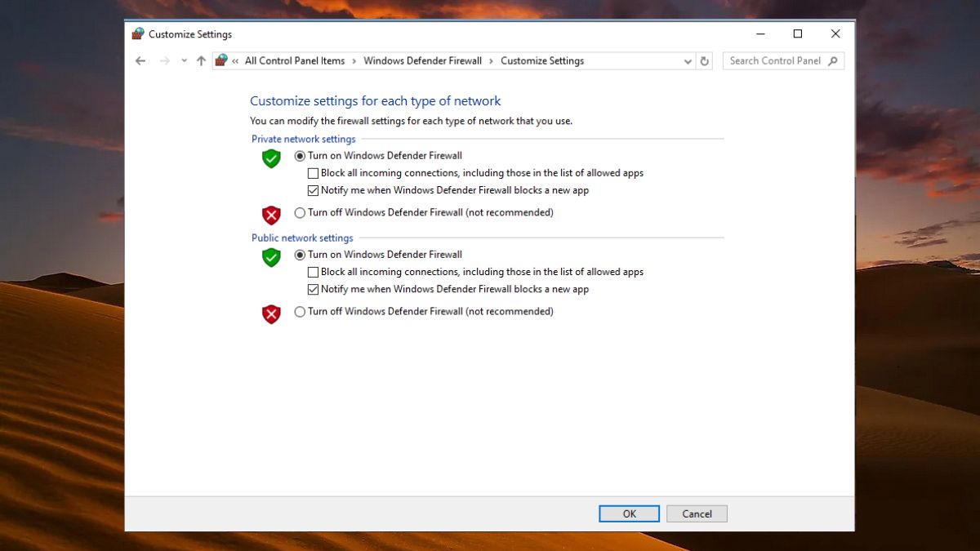
Task: Open All Control Panel Items breadcrumb
Action: click(x=295, y=60)
